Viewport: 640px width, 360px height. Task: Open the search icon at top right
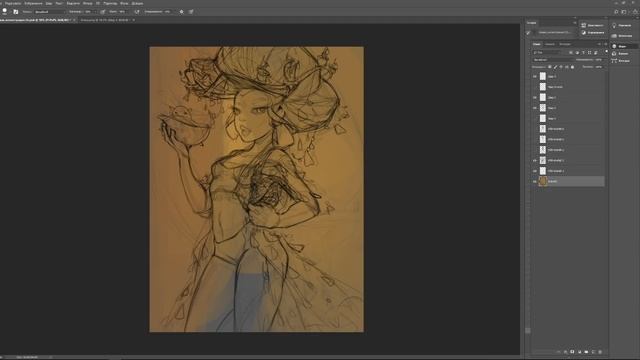pos(616,12)
